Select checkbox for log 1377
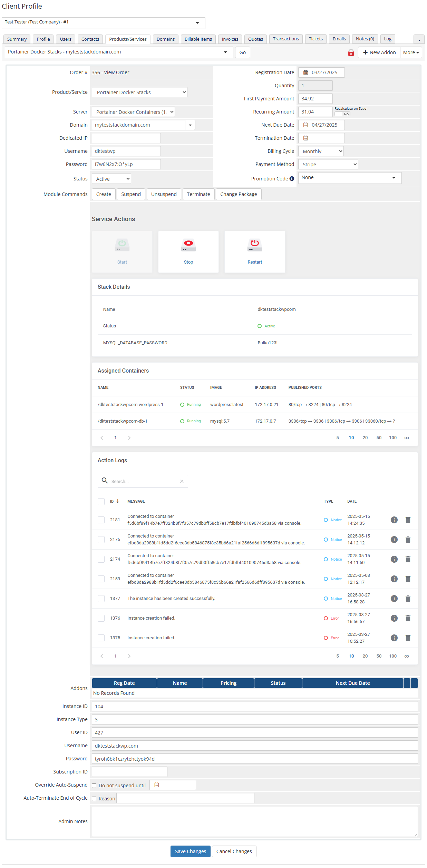Image resolution: width=427 pixels, height=868 pixels. point(101,599)
